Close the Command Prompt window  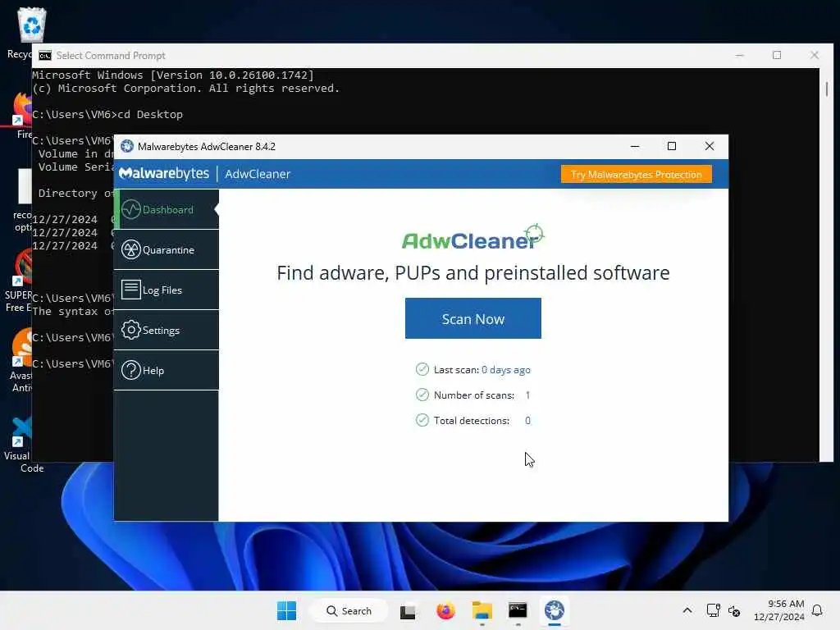tap(815, 55)
